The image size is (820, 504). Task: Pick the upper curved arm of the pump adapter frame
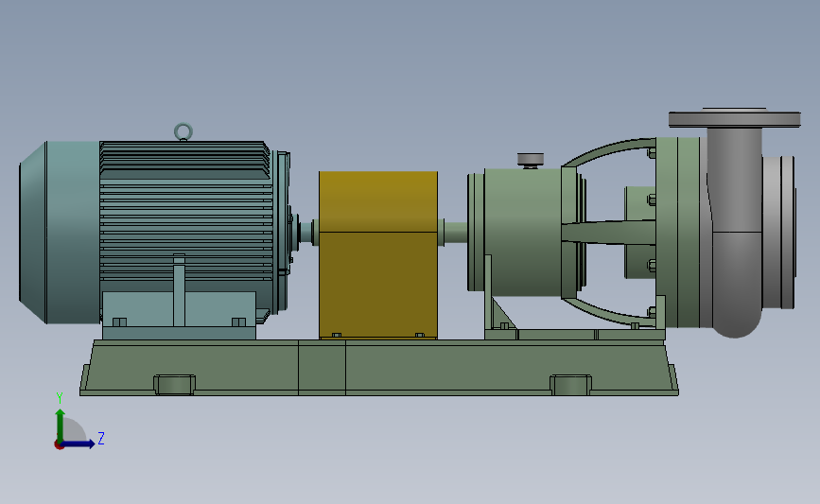coord(609,151)
